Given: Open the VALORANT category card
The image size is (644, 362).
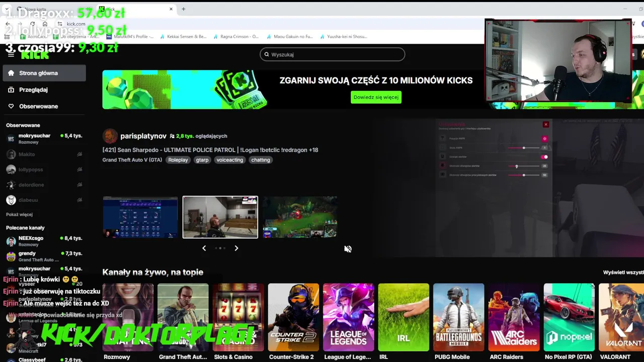Looking at the screenshot, I should click(x=621, y=317).
